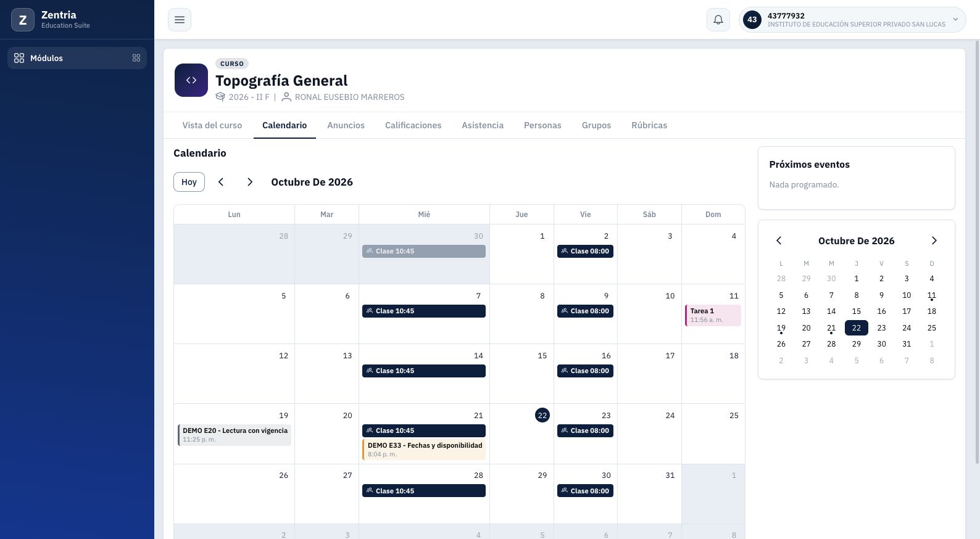Open Módulos in the sidebar
Viewport: 980px width, 539px height.
click(x=77, y=58)
